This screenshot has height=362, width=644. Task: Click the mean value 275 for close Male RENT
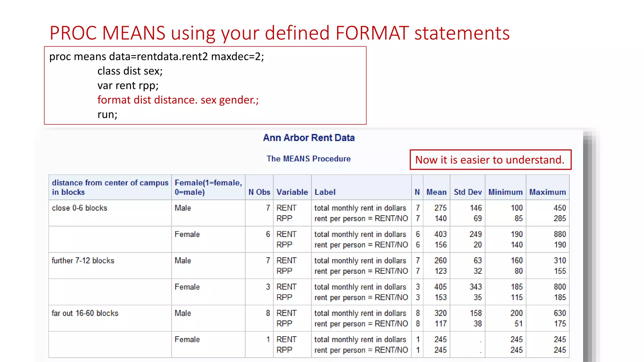click(441, 208)
